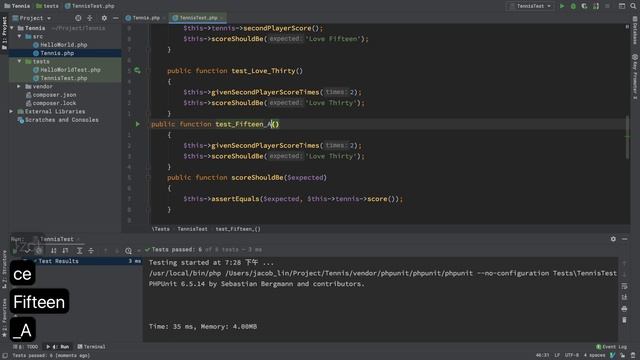Hide the Run panel minus icon
The height and width of the screenshot is (360, 640).
pyautogui.click(x=624, y=239)
